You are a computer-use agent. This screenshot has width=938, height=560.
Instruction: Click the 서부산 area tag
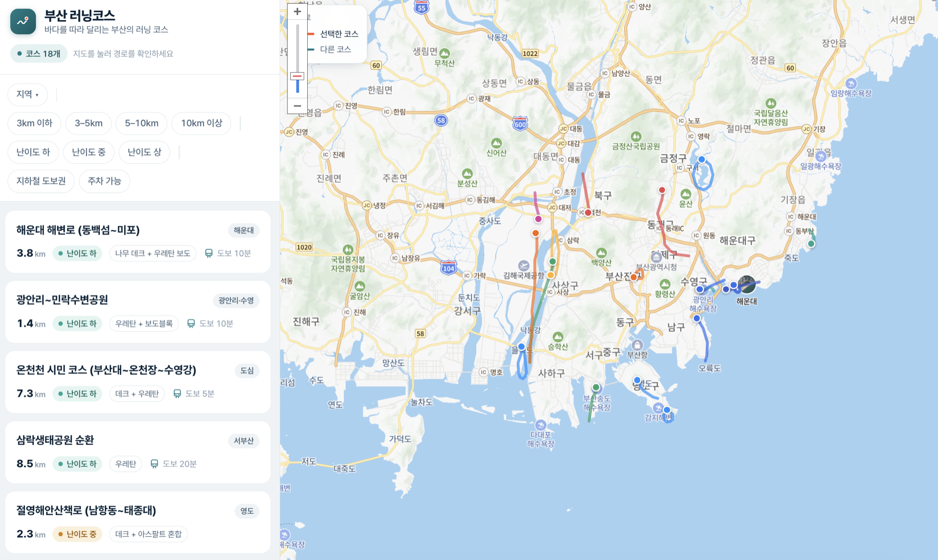point(244,441)
